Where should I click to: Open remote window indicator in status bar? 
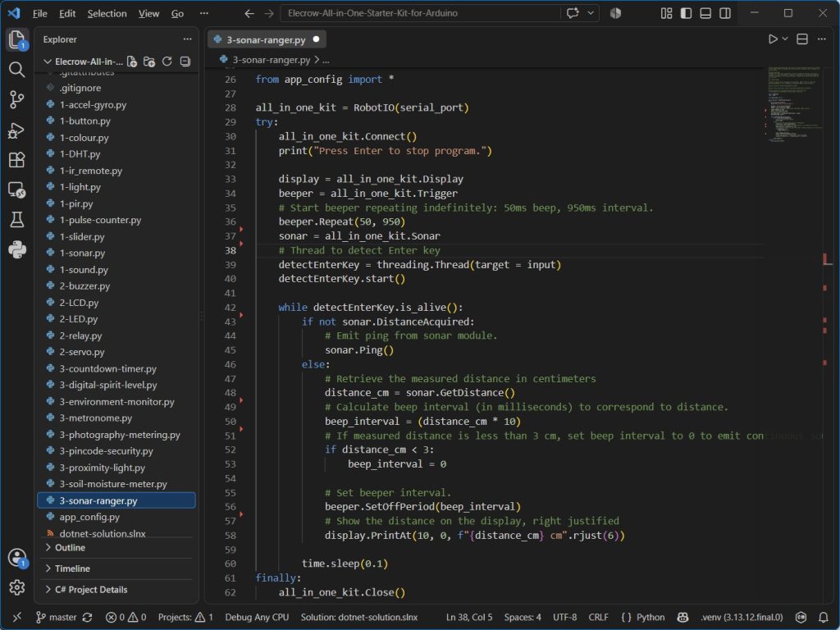point(16,617)
